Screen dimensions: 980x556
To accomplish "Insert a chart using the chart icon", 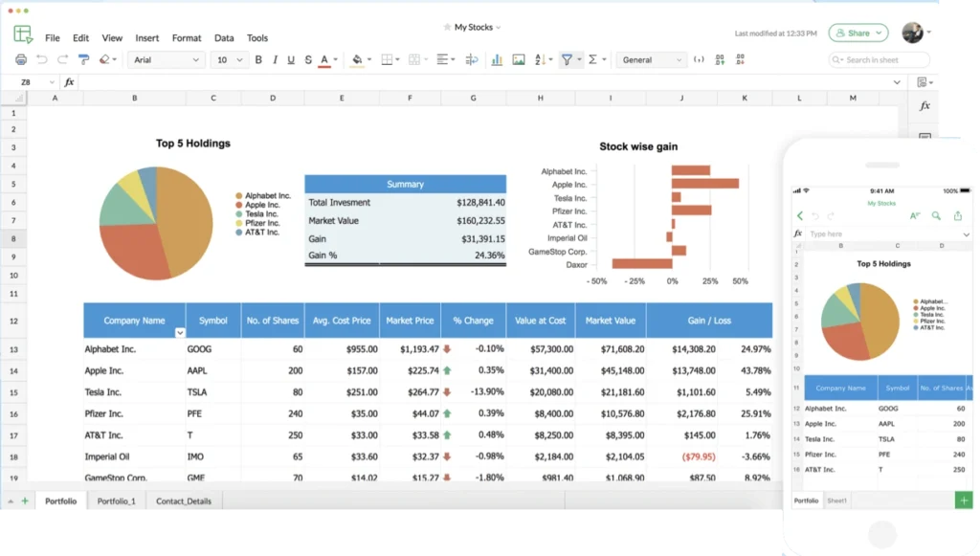I will click(497, 59).
